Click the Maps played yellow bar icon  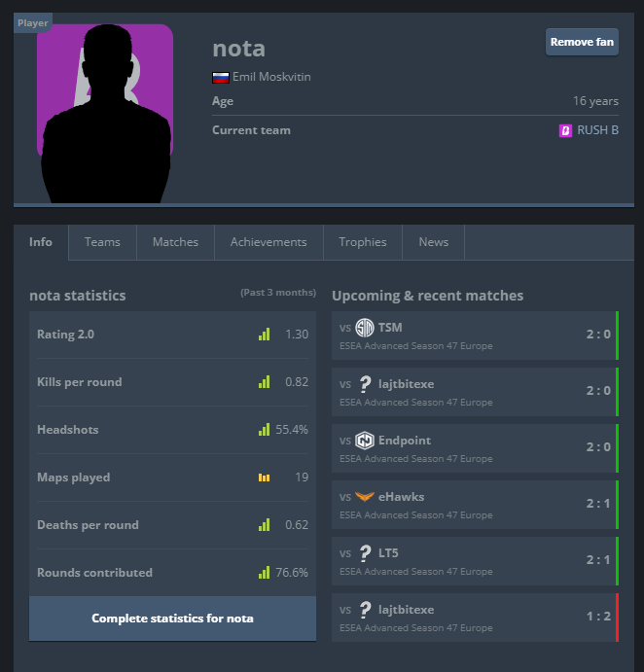pos(264,477)
